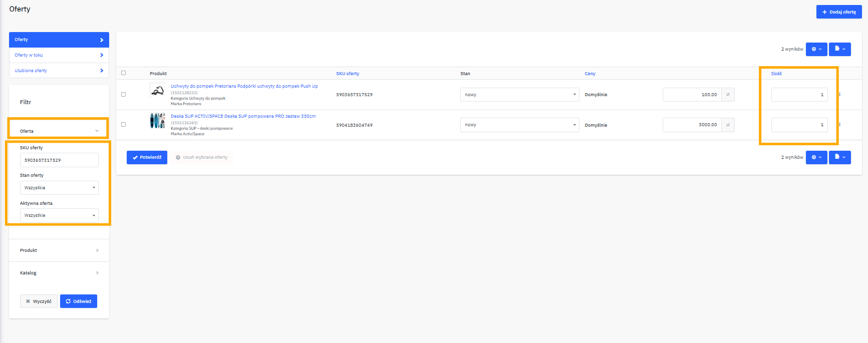Viewport: 868px width, 343px height.
Task: Open Ulubione oferty in the sidebar
Action: click(x=59, y=71)
